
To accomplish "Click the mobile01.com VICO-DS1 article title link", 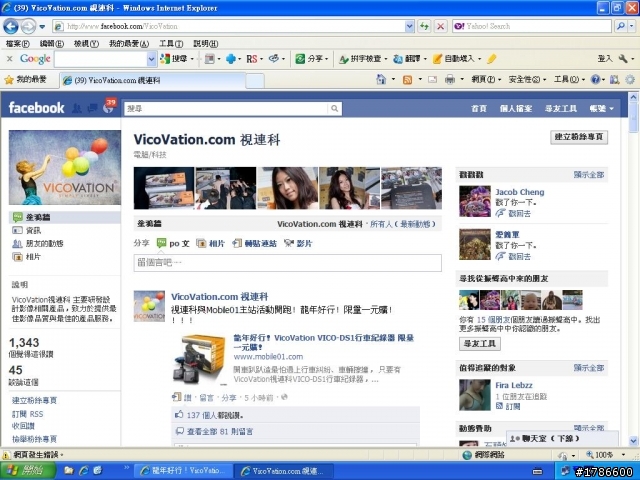I will tap(323, 342).
